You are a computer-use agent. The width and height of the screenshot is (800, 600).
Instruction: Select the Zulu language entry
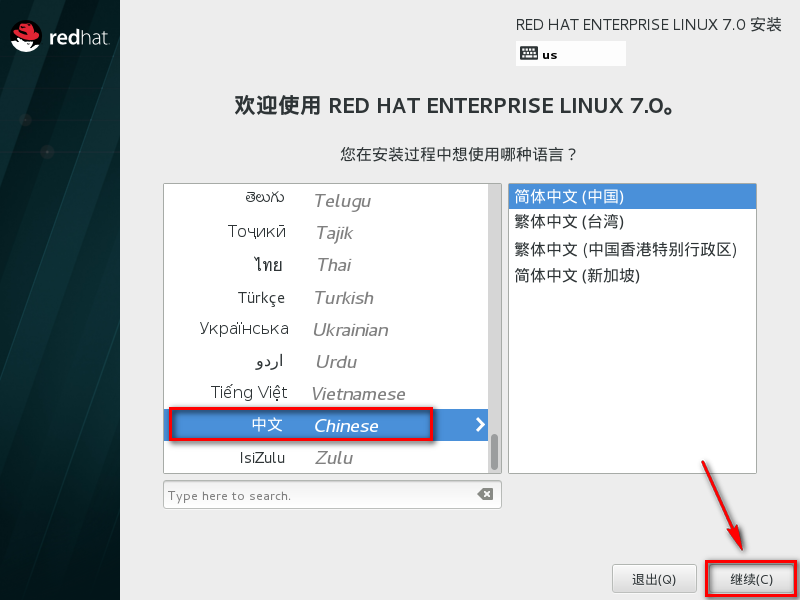[x=300, y=457]
